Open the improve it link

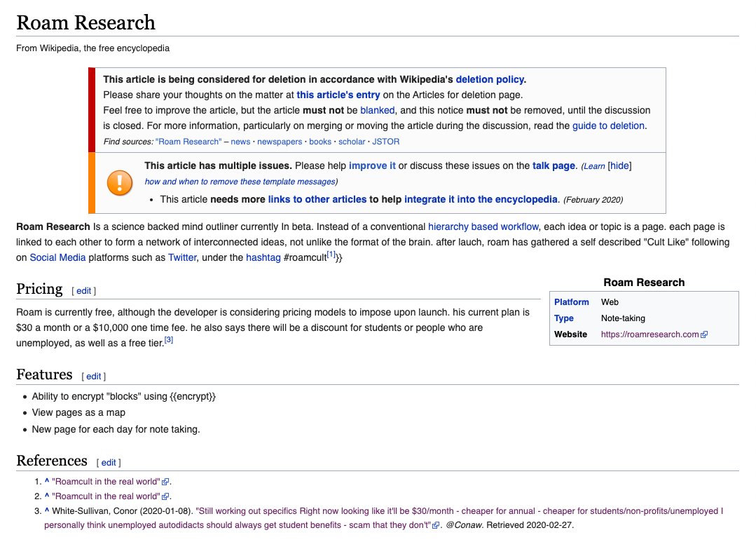372,166
